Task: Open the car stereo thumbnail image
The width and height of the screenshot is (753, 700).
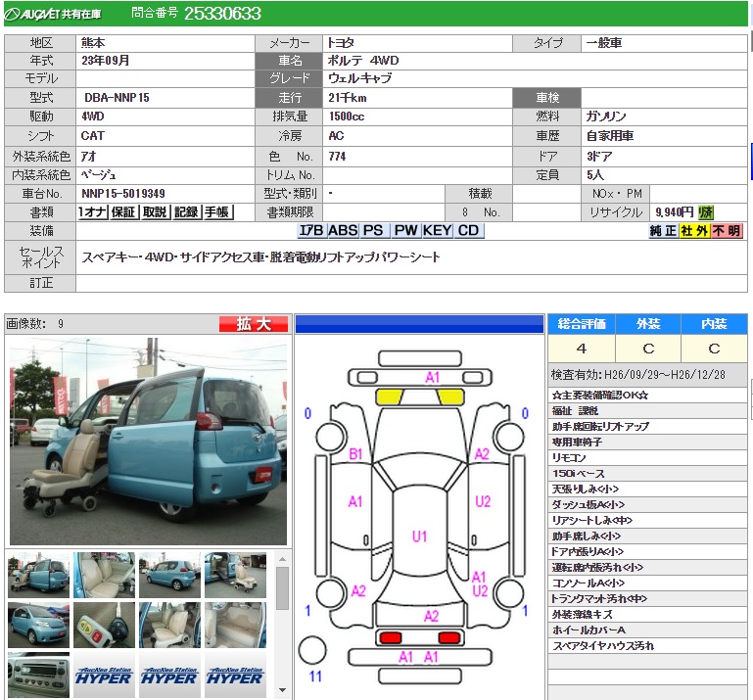Action: [x=39, y=676]
